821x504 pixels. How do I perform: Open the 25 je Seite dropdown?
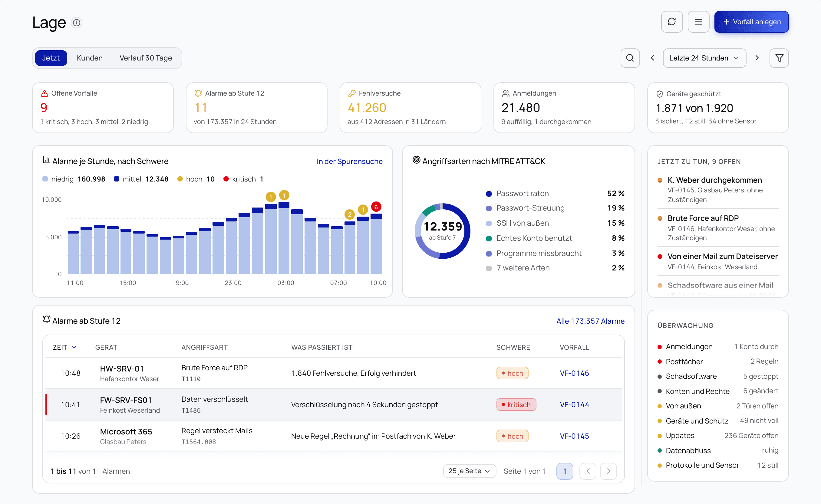469,471
